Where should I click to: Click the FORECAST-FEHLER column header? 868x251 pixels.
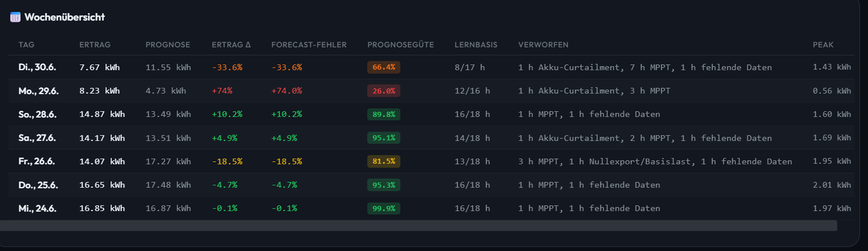click(309, 44)
